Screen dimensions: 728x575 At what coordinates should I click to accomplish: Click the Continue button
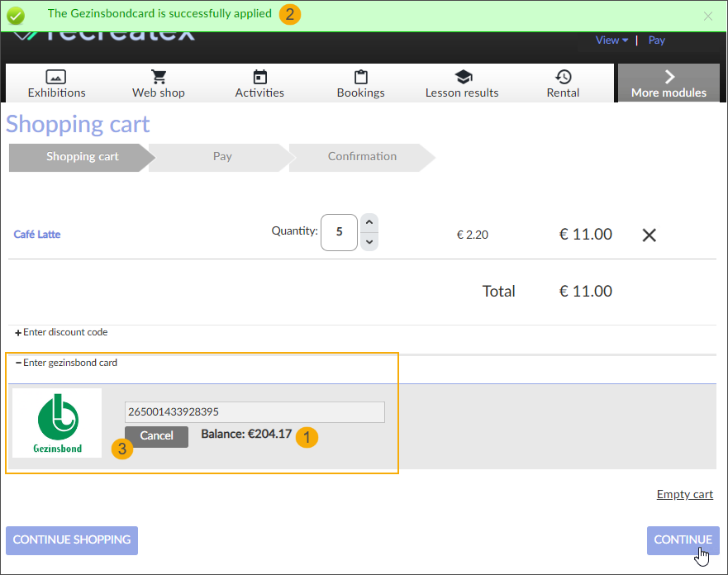click(683, 540)
